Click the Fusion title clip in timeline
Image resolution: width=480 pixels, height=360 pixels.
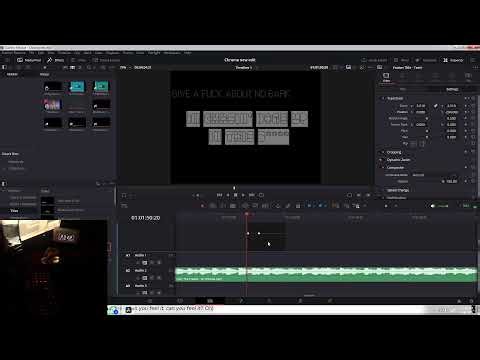click(x=266, y=237)
